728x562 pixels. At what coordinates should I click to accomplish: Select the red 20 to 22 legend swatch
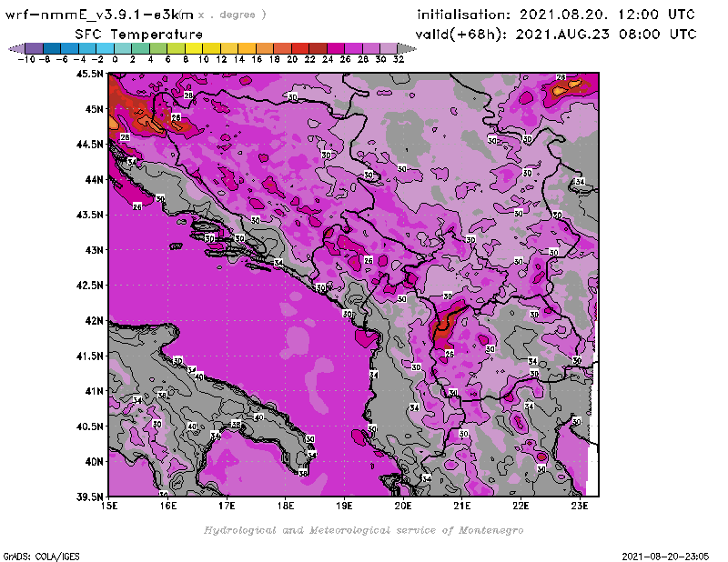300,48
